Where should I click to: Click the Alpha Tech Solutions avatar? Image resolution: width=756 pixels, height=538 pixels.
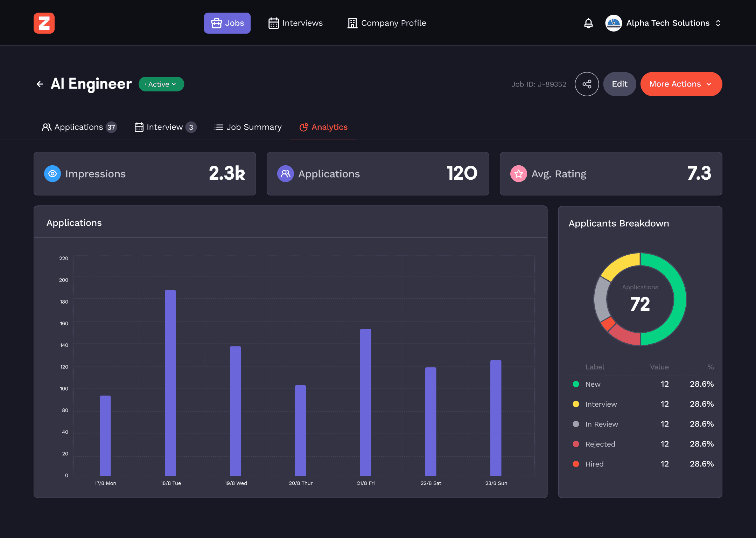(x=614, y=23)
